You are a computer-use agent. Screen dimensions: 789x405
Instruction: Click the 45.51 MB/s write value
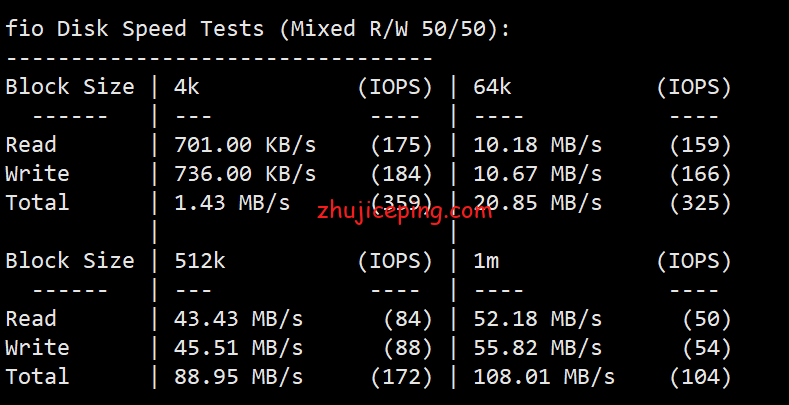[239, 348]
